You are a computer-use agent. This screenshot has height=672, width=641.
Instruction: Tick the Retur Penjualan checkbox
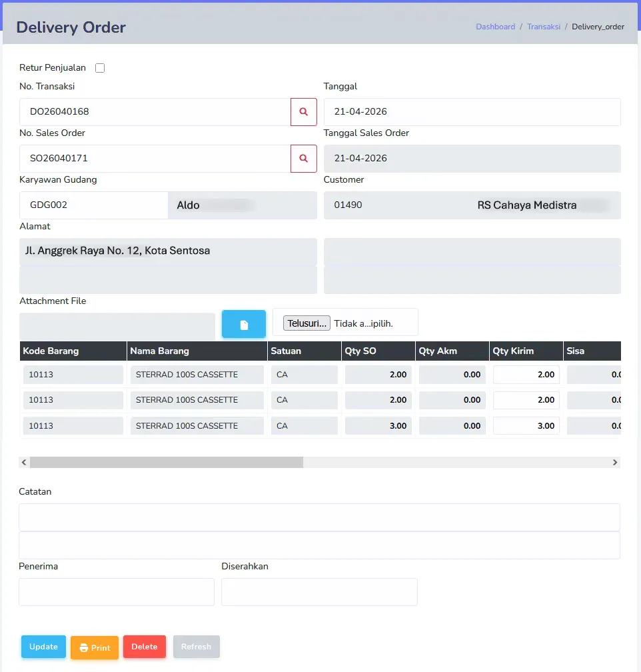coord(100,68)
